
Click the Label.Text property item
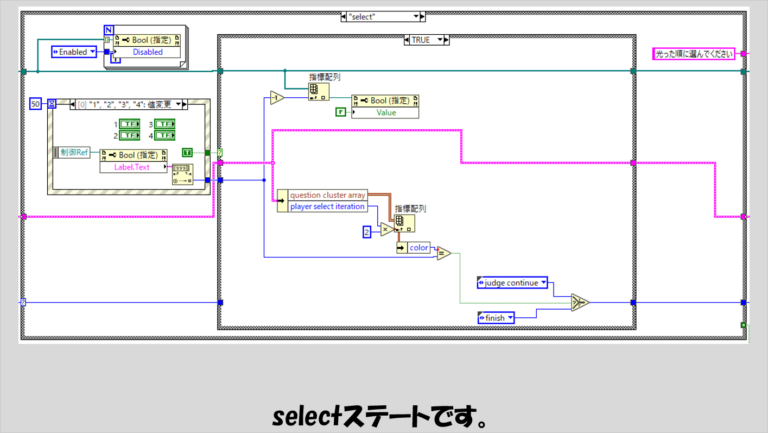(x=132, y=167)
